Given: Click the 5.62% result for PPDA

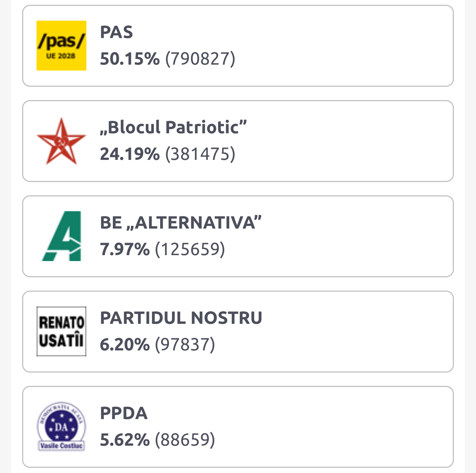Looking at the screenshot, I should [125, 440].
